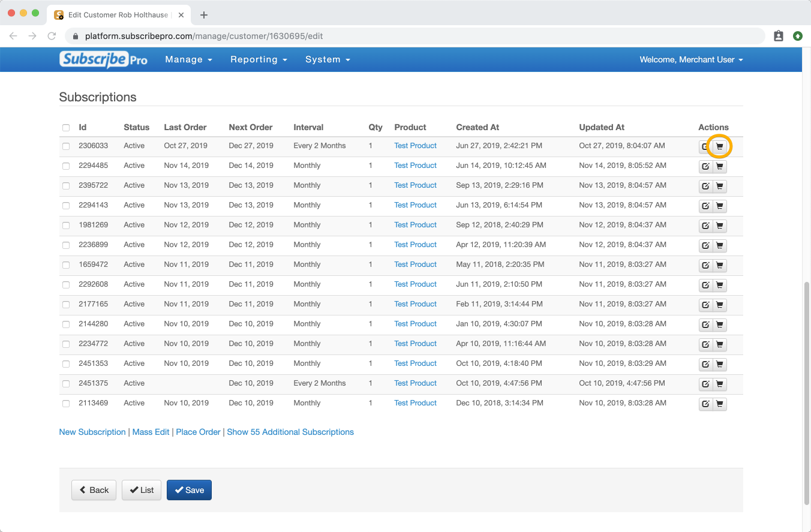This screenshot has height=532, width=811.
Task: Open Test Product link in row 2451375
Action: (x=415, y=383)
